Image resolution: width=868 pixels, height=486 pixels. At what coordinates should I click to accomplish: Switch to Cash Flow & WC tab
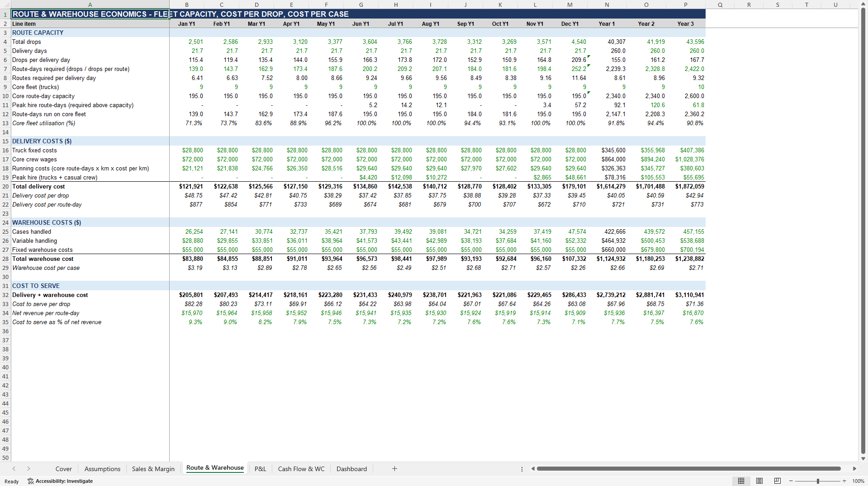301,469
